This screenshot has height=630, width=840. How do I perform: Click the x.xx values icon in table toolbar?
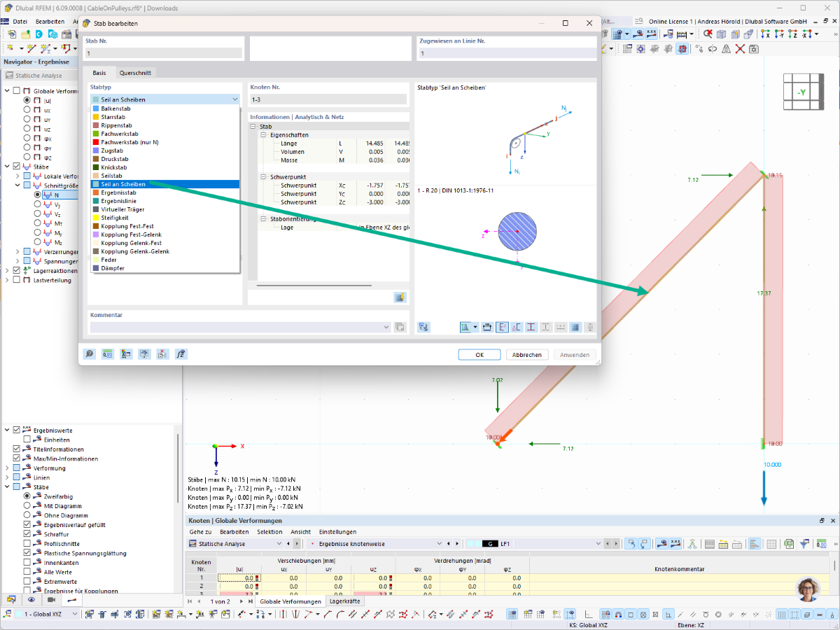pos(675,544)
